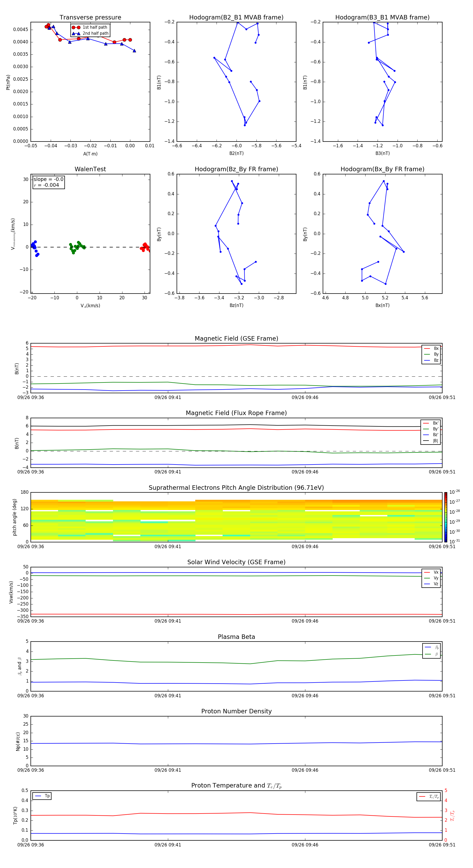This screenshot has width=473, height=868.
Task: Click the 'r = -0.004' annotation
Action: tap(47, 185)
